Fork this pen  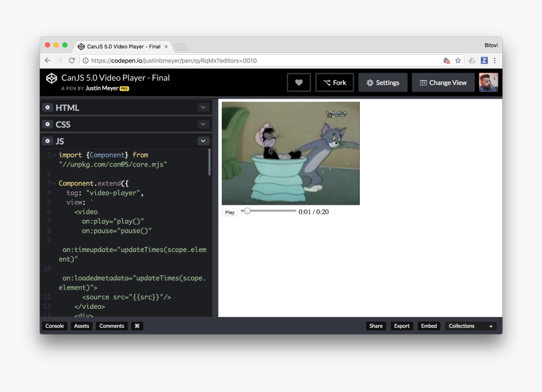pos(334,83)
